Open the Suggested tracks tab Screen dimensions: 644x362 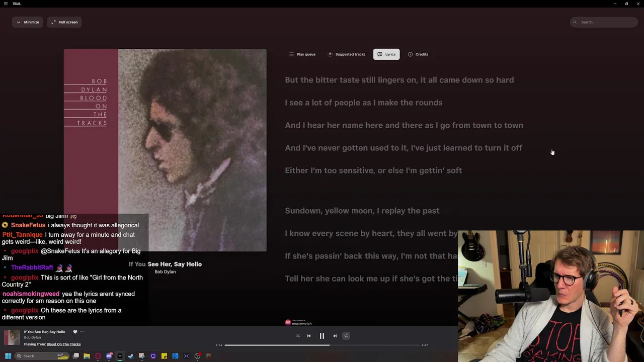[347, 54]
